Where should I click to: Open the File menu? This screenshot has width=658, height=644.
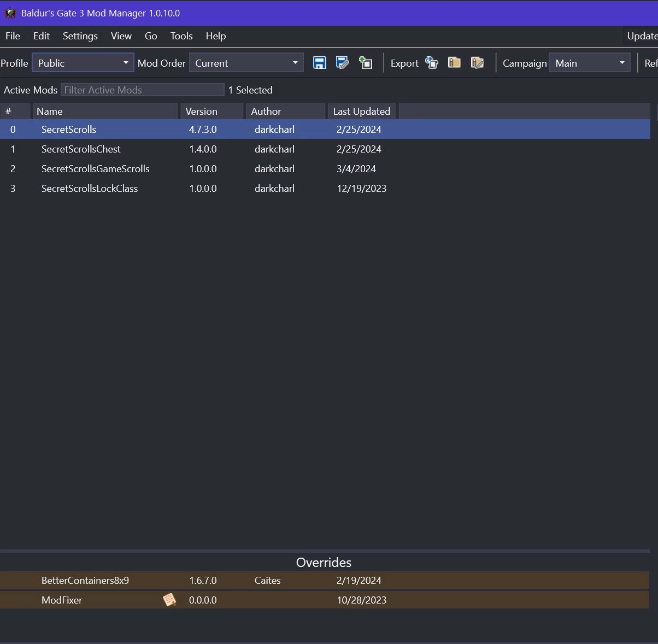tap(13, 36)
